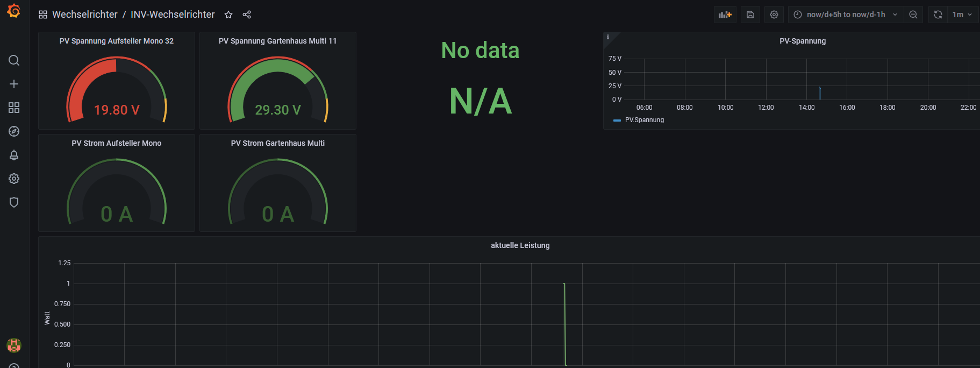Open the Explore compass icon
980x368 pixels.
tap(14, 131)
